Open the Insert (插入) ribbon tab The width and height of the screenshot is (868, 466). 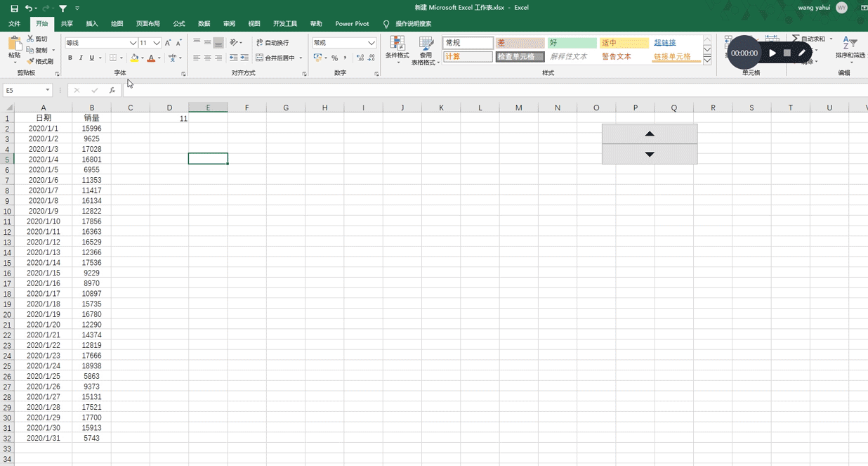(x=92, y=24)
